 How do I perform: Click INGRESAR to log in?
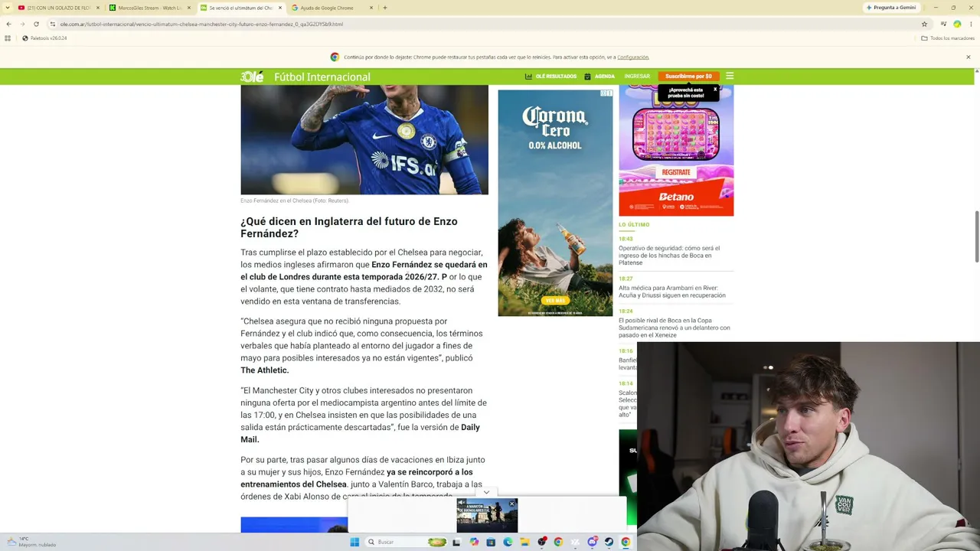637,77
